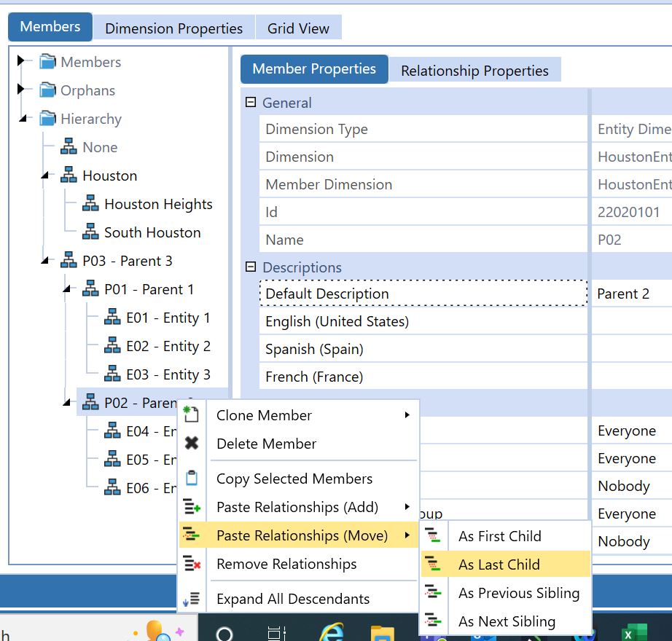Click the Orphans folder icon
Viewport: 672px width, 641px height.
click(48, 90)
